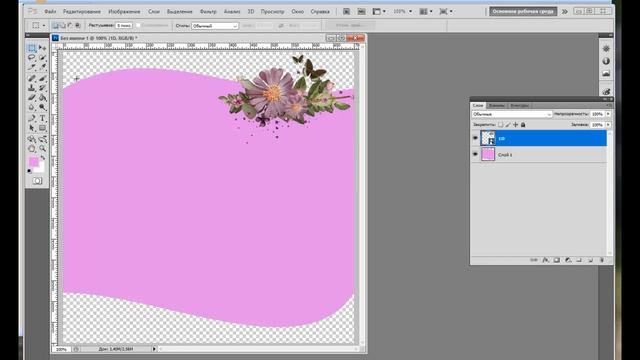
Task: Select the Blur tool
Action: point(32,107)
